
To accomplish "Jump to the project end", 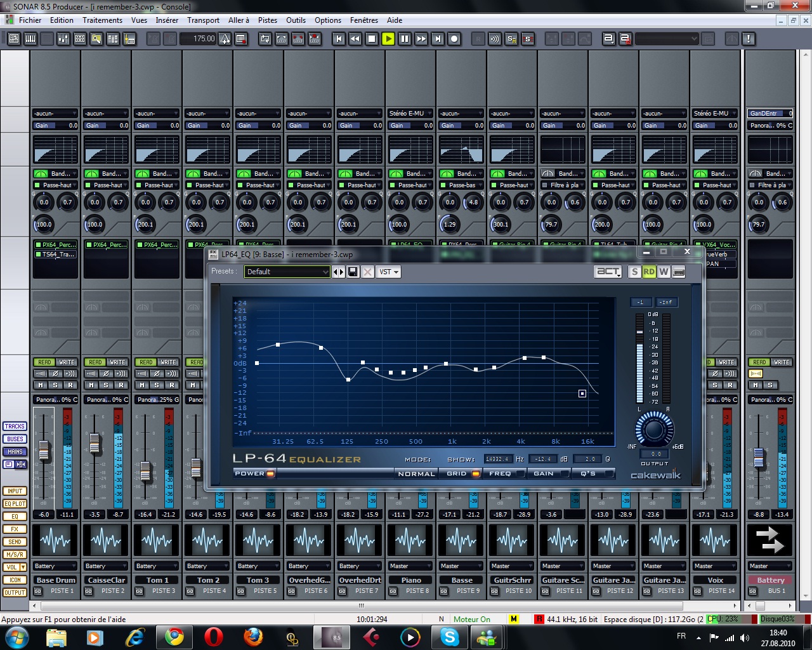I will pyautogui.click(x=438, y=39).
